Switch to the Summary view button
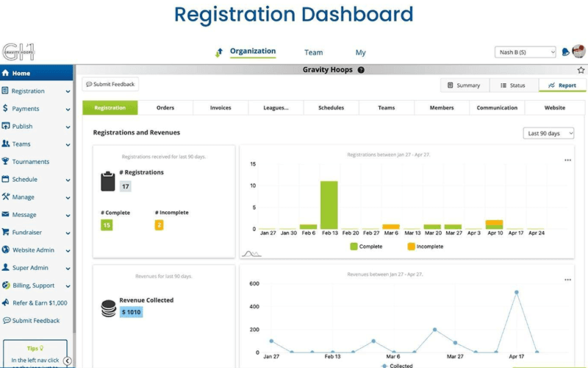Screen dimensions: 588x368 465,85
